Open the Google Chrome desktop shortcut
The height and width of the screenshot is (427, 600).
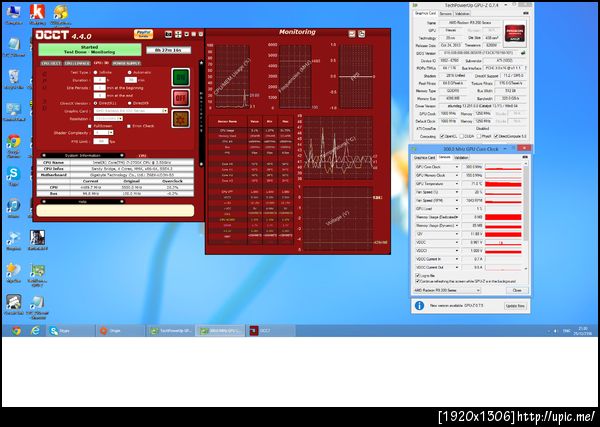[13, 146]
